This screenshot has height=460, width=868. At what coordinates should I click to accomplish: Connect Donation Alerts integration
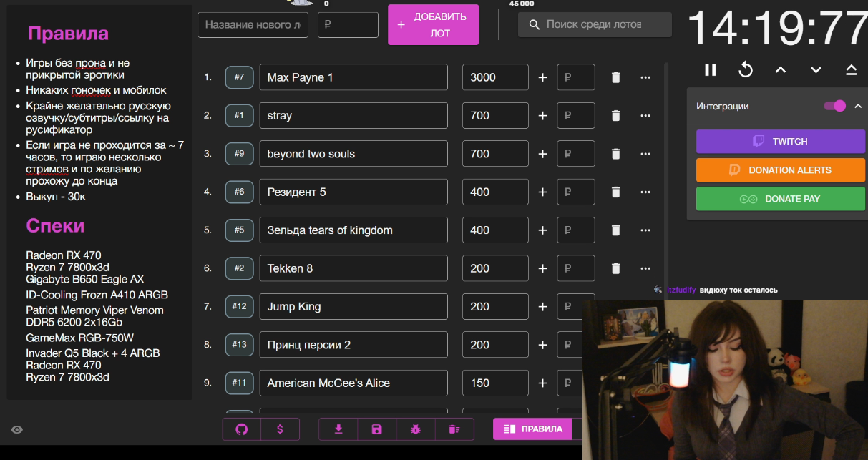pyautogui.click(x=781, y=170)
